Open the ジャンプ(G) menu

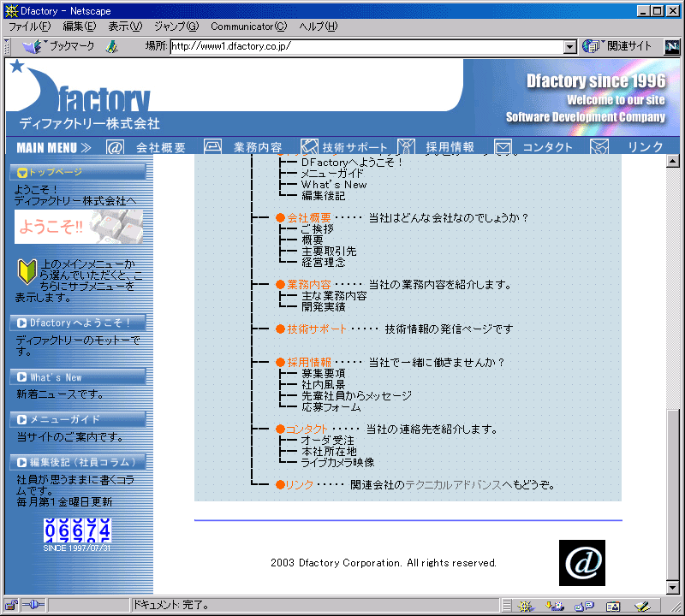coord(176,27)
